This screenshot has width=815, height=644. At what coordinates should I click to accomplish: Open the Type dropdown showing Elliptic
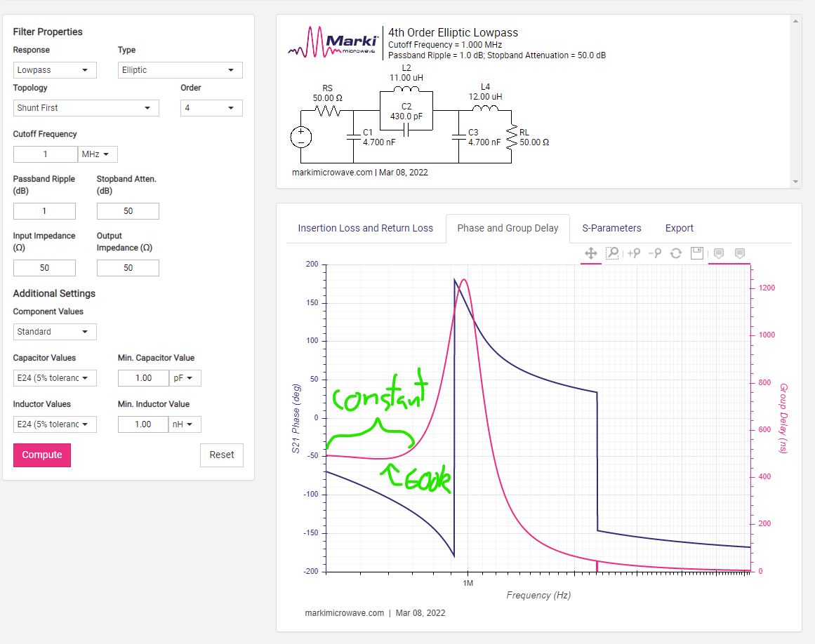(x=180, y=70)
